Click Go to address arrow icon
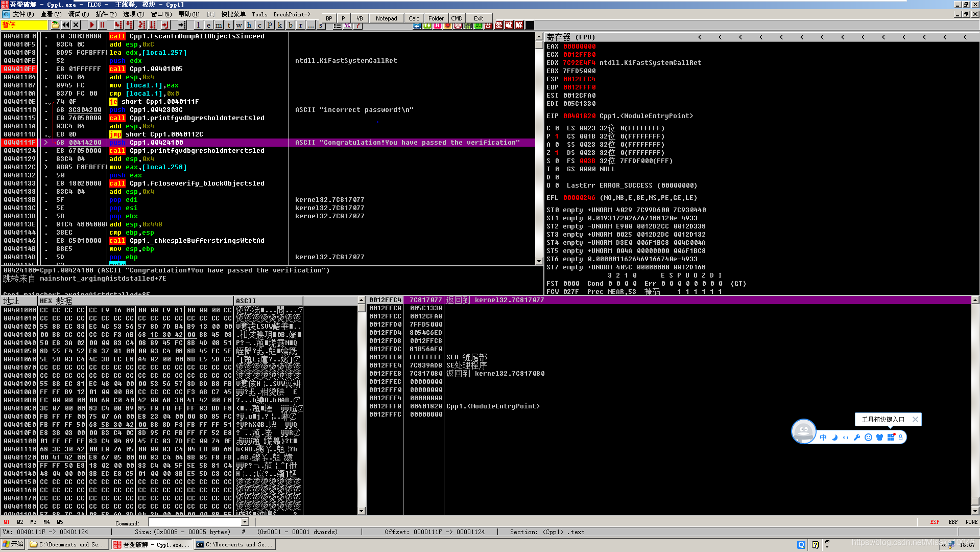 tap(182, 25)
